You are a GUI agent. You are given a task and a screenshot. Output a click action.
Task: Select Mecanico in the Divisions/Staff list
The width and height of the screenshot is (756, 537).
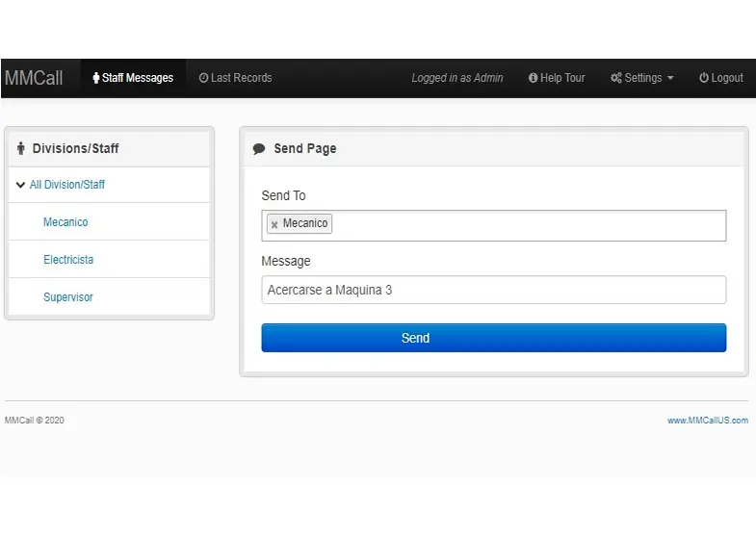[x=65, y=222]
